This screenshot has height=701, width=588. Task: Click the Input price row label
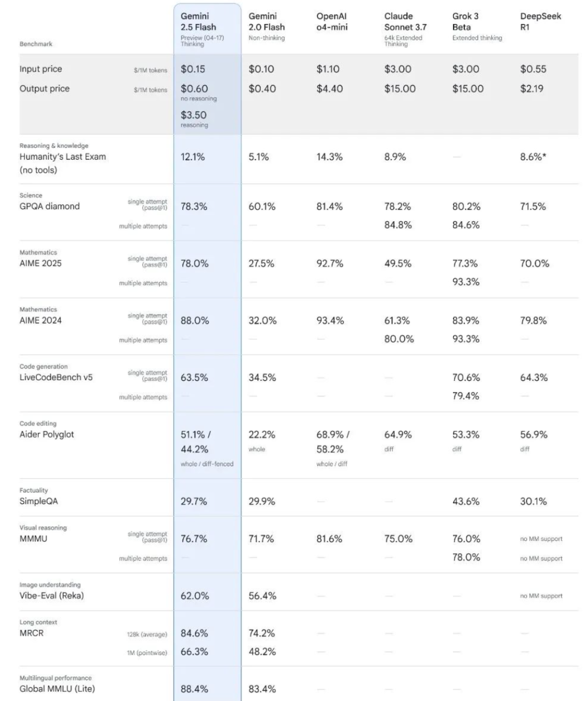point(41,69)
